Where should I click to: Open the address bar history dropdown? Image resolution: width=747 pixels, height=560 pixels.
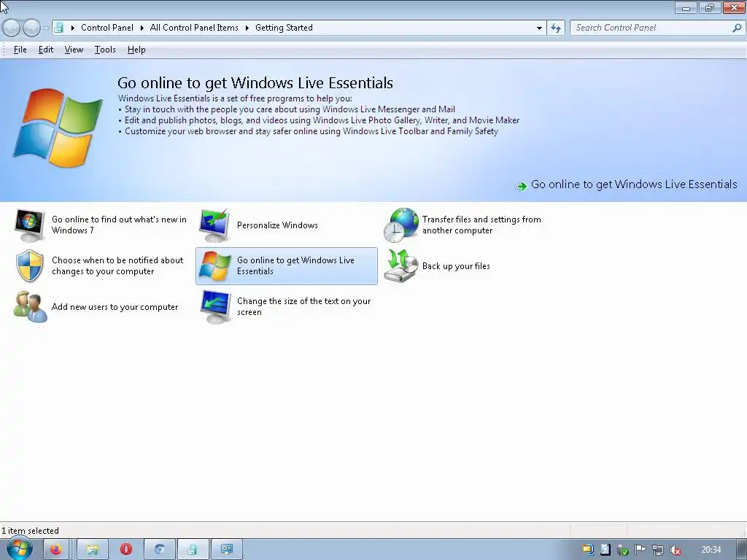pos(539,28)
